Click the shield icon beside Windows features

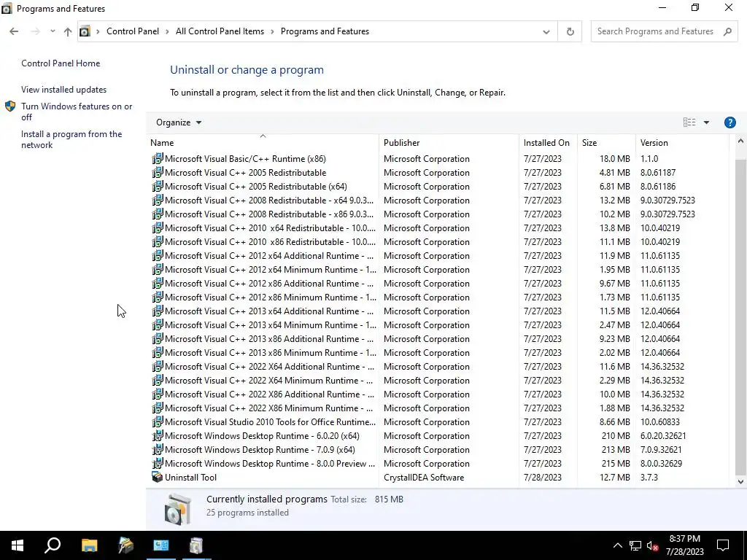click(x=10, y=106)
